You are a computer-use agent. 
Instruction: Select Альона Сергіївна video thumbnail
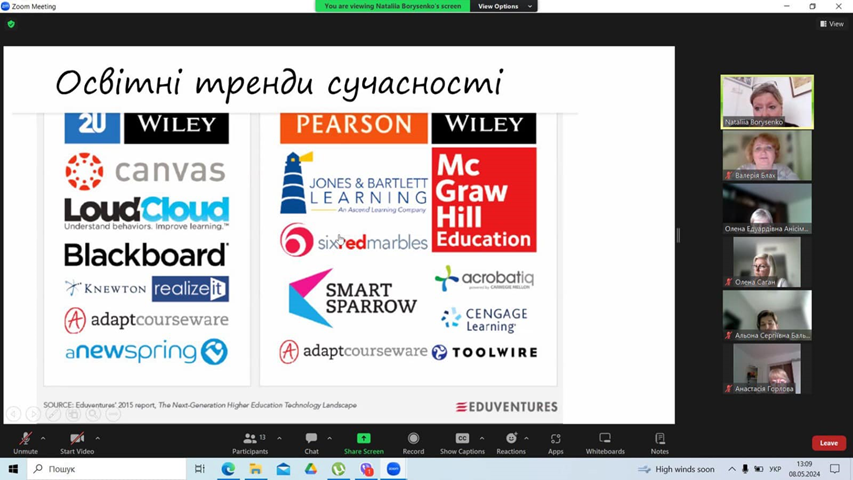coord(767,315)
